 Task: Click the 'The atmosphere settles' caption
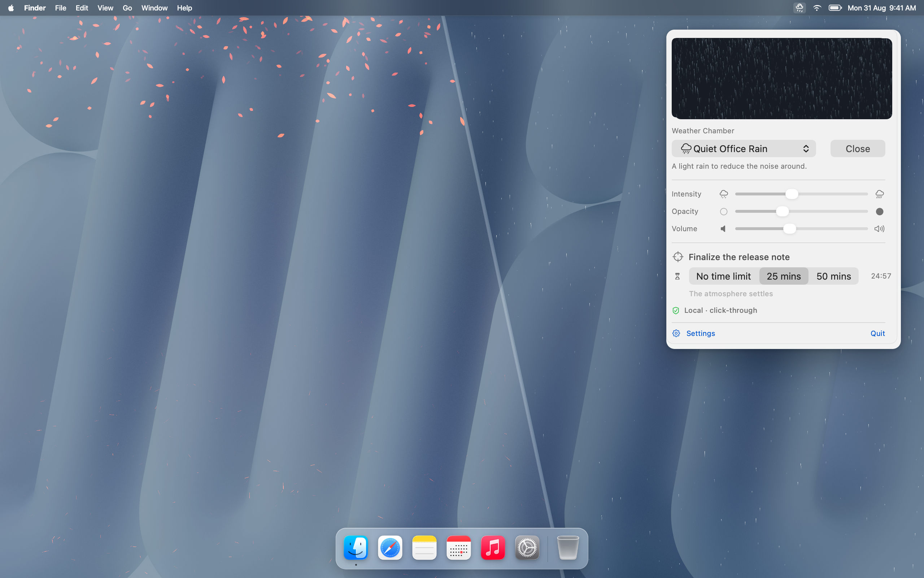pyautogui.click(x=731, y=294)
